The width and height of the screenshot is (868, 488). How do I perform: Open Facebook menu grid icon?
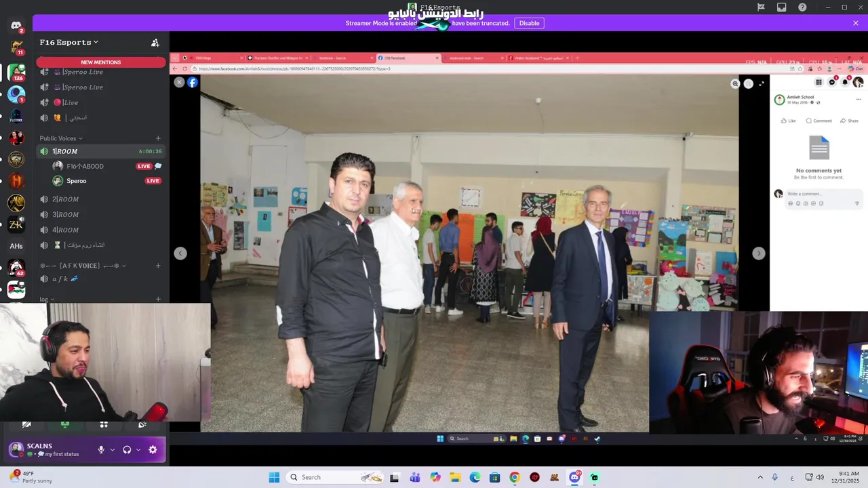(818, 82)
